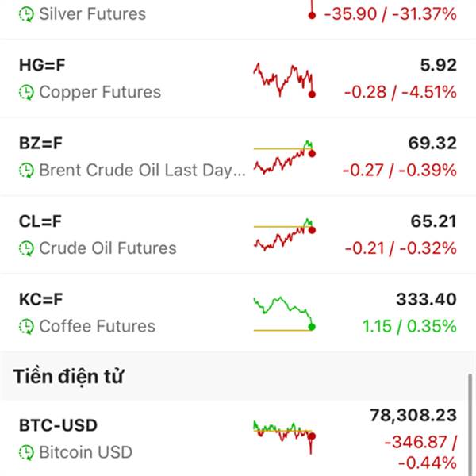
Task: Click the clock icon beside Copper Futures
Action: click(x=27, y=93)
